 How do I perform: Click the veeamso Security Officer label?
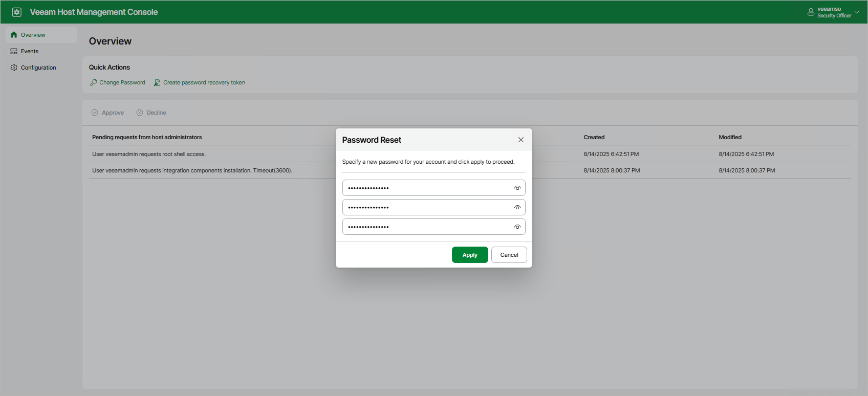[x=834, y=12]
